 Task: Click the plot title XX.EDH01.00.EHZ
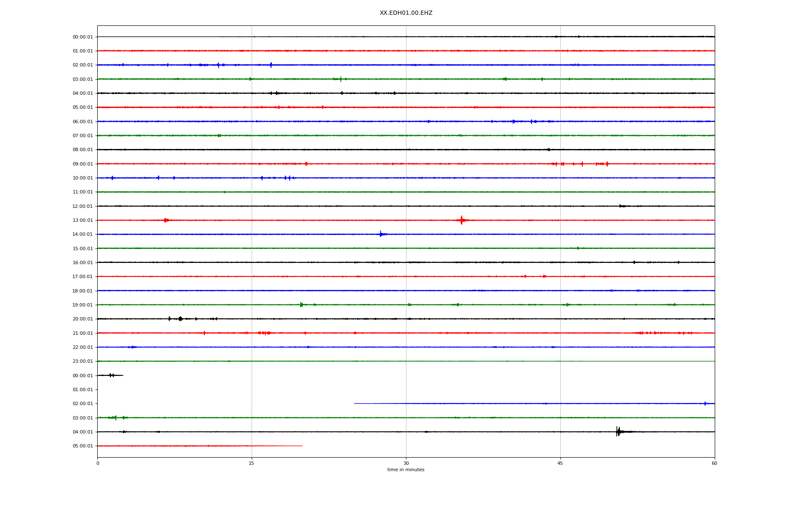coord(406,13)
